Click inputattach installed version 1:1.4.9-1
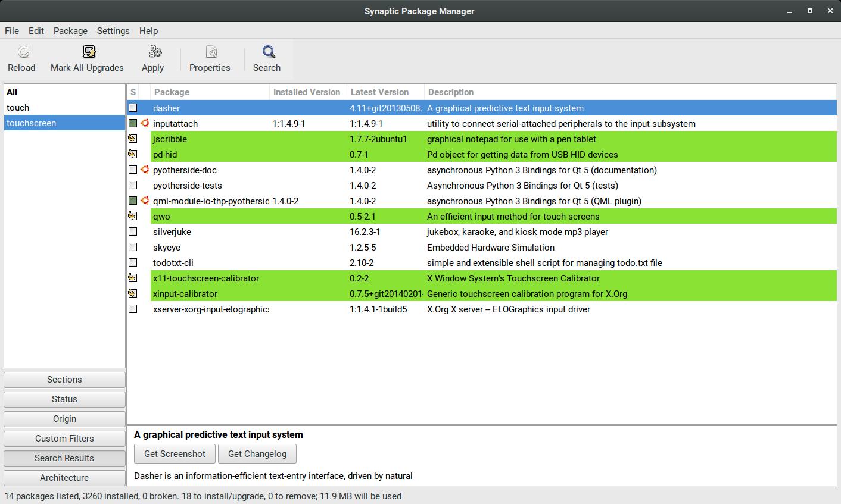841x504 pixels. click(289, 124)
